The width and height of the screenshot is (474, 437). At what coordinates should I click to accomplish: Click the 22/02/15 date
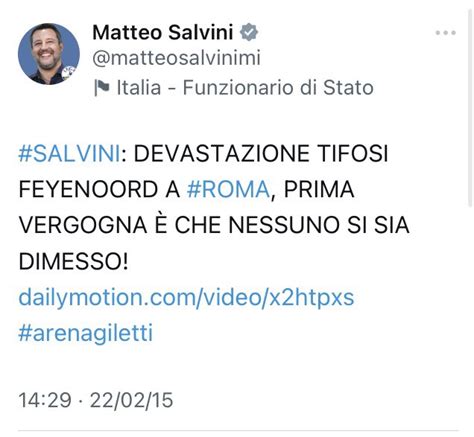[x=131, y=400]
